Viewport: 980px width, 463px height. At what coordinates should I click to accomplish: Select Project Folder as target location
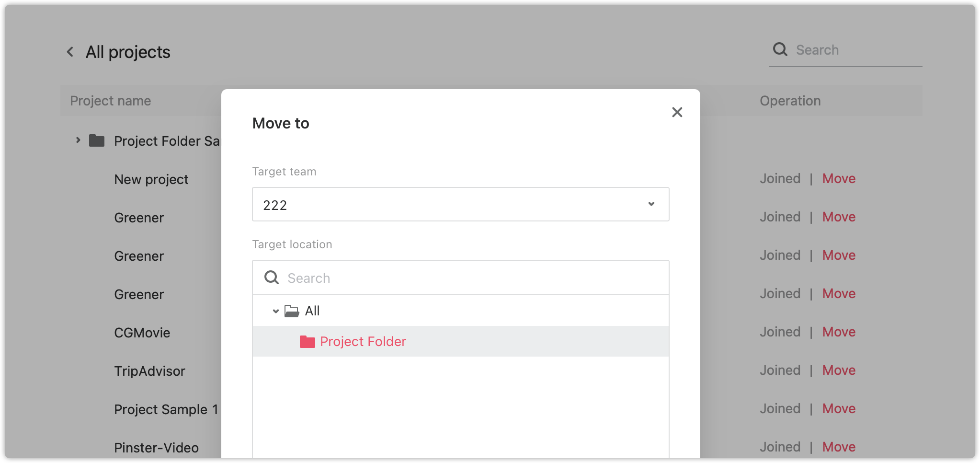pyautogui.click(x=460, y=341)
